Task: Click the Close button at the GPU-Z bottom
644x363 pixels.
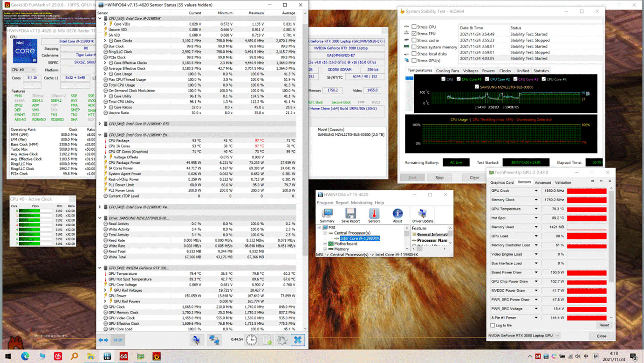Action: point(602,336)
